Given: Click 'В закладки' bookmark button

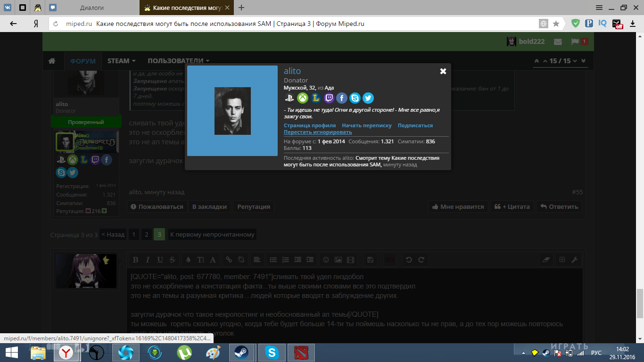Looking at the screenshot, I should (x=209, y=206).
